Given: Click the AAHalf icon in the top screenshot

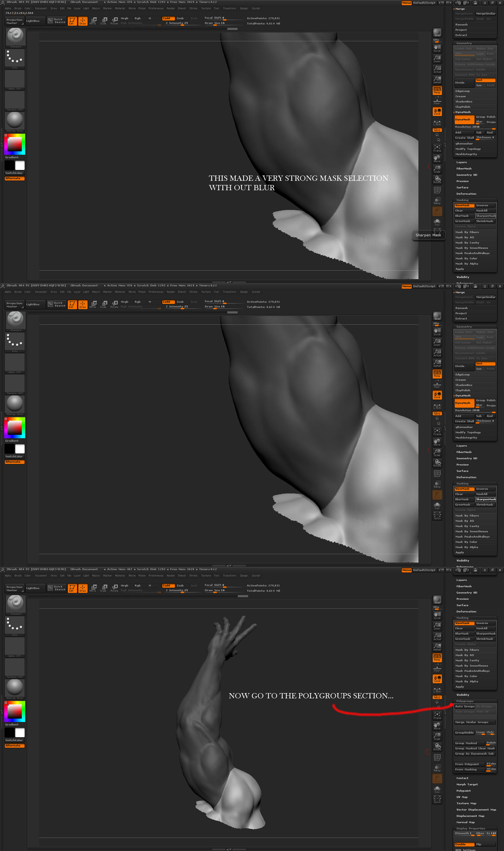Looking at the screenshot, I should point(437,80).
